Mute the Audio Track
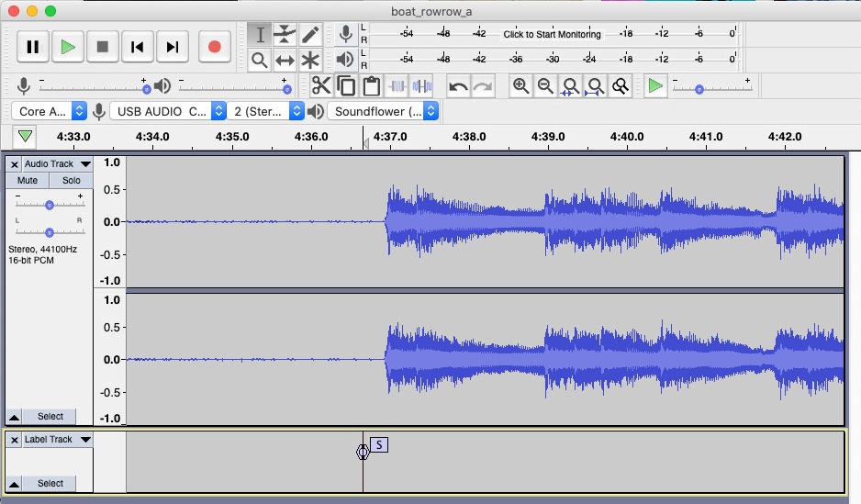 pyautogui.click(x=28, y=181)
